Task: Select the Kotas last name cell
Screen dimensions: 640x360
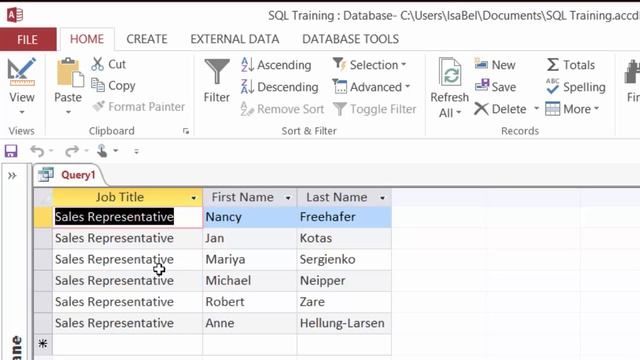Action: [x=344, y=238]
